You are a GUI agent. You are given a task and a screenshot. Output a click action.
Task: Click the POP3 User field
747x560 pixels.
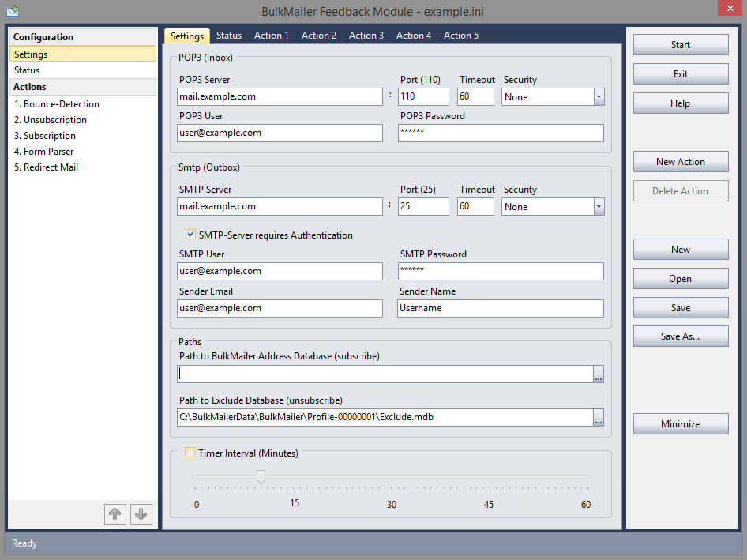coord(280,133)
